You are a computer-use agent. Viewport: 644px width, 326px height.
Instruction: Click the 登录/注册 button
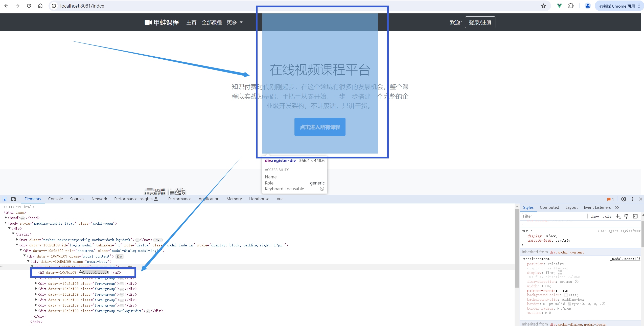tap(480, 22)
